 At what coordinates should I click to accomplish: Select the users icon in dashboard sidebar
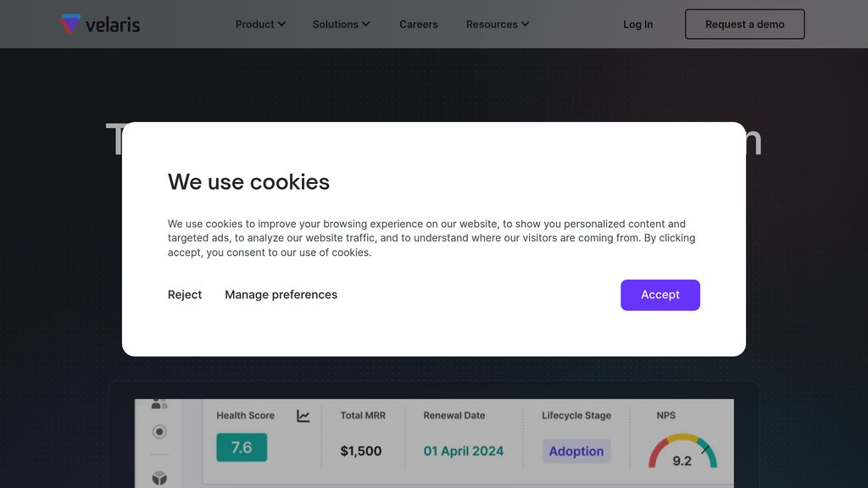[x=159, y=404]
